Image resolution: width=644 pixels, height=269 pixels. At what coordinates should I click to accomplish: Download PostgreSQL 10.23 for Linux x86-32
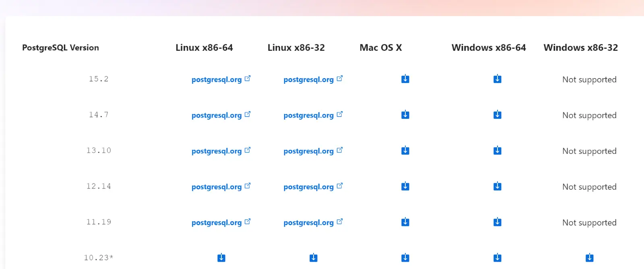coord(314,258)
